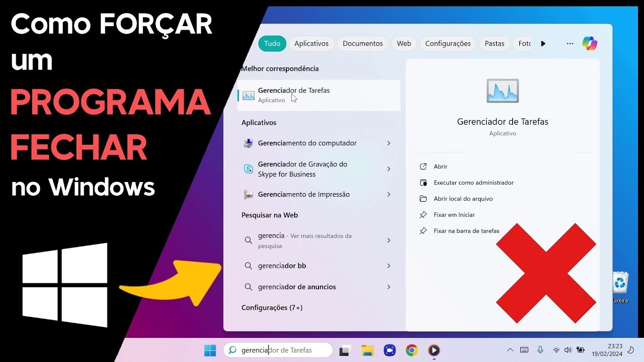The height and width of the screenshot is (362, 644).
Task: Expand the 'gerenciador bb' chevron
Action: 389,265
